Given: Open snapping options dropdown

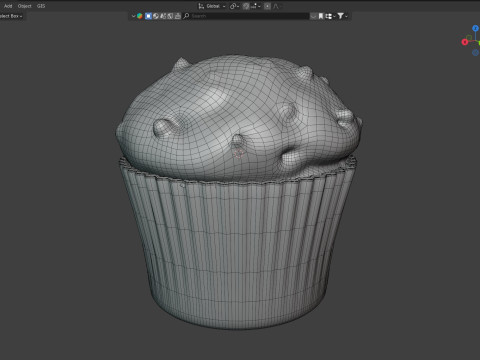Looking at the screenshot, I should [256, 6].
